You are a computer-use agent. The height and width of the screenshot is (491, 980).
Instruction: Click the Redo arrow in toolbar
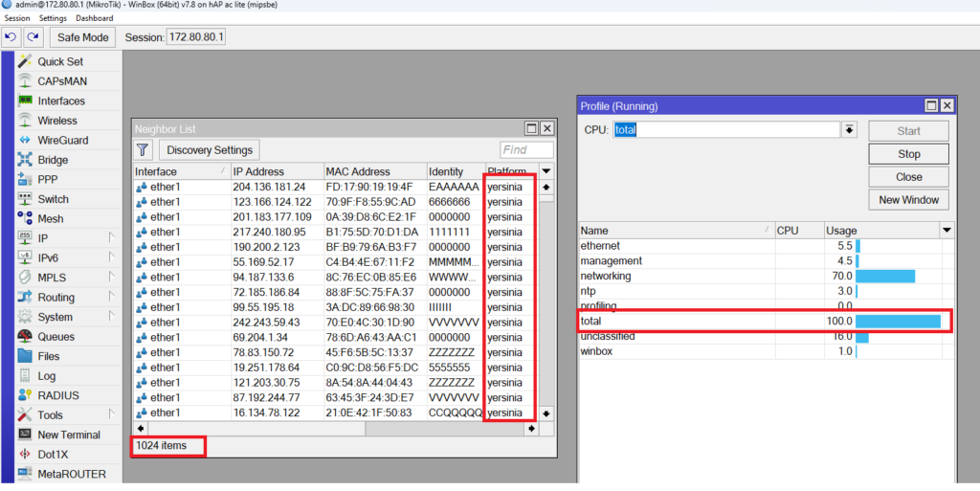coord(33,37)
